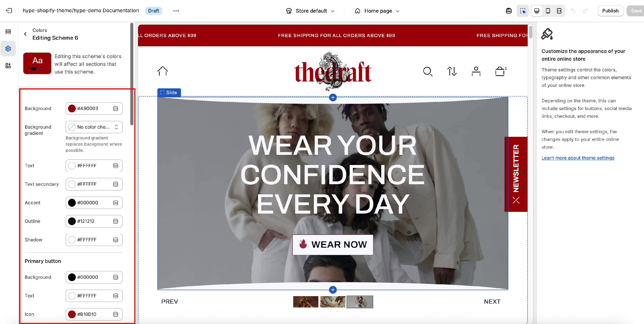
Task: Switch to fullscreen preview icon
Action: coord(559,11)
